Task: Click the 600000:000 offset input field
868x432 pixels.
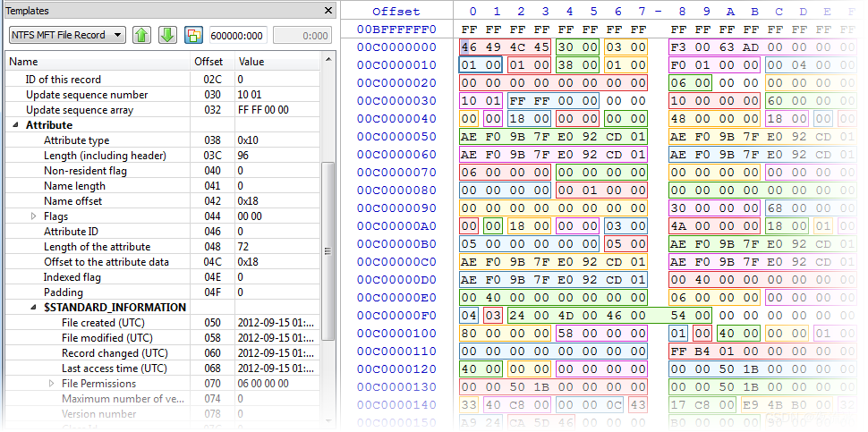Action: 238,36
